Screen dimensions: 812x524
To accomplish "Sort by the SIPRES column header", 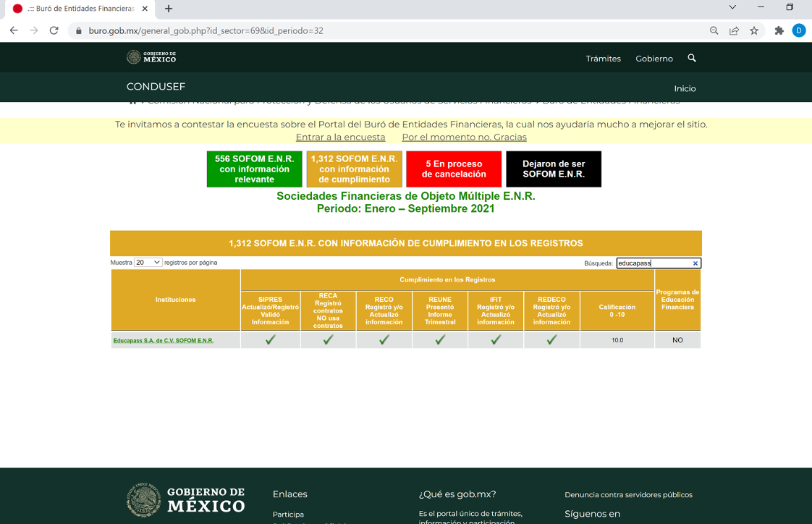I will pos(271,310).
